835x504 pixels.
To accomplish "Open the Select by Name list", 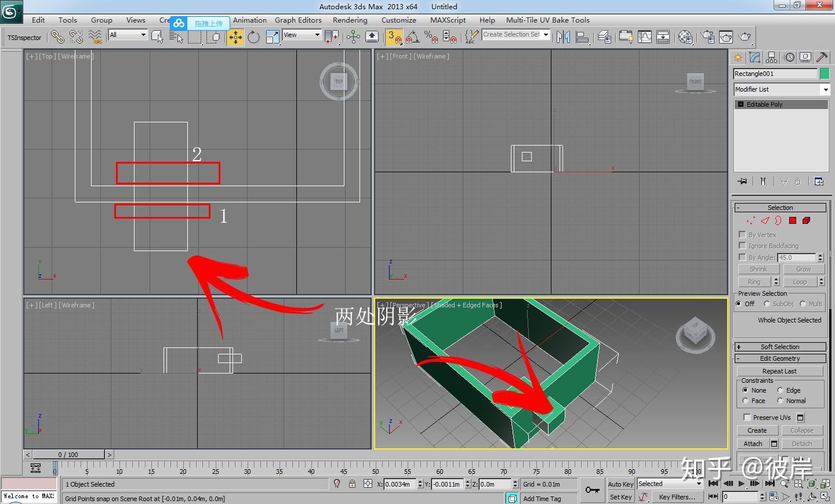I will tap(176, 37).
